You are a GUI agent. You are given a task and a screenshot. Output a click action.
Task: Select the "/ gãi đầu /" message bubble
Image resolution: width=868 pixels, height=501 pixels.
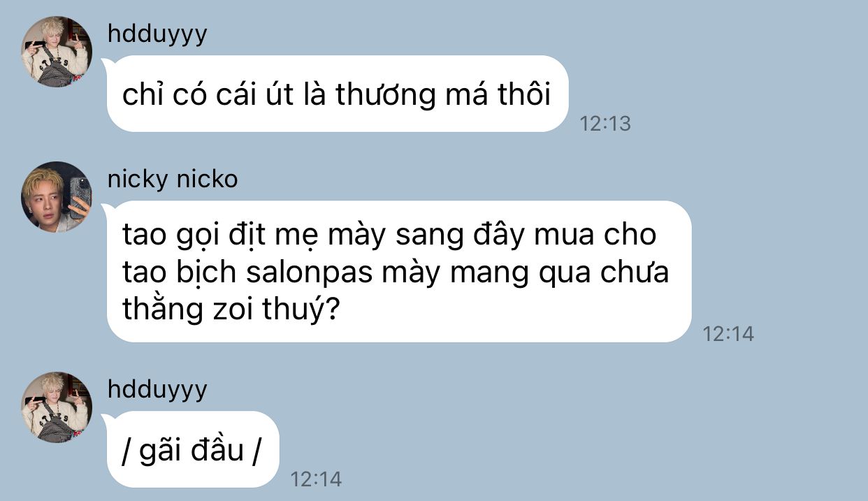[x=192, y=449]
